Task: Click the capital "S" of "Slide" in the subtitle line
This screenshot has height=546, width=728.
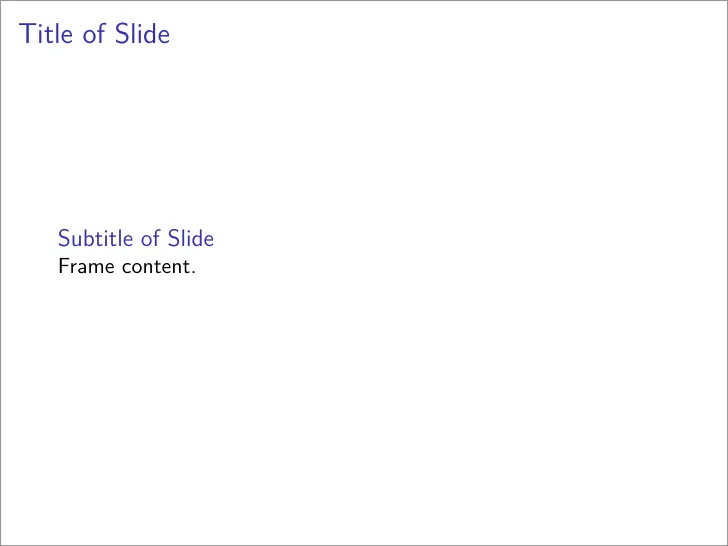Action: coord(173,238)
